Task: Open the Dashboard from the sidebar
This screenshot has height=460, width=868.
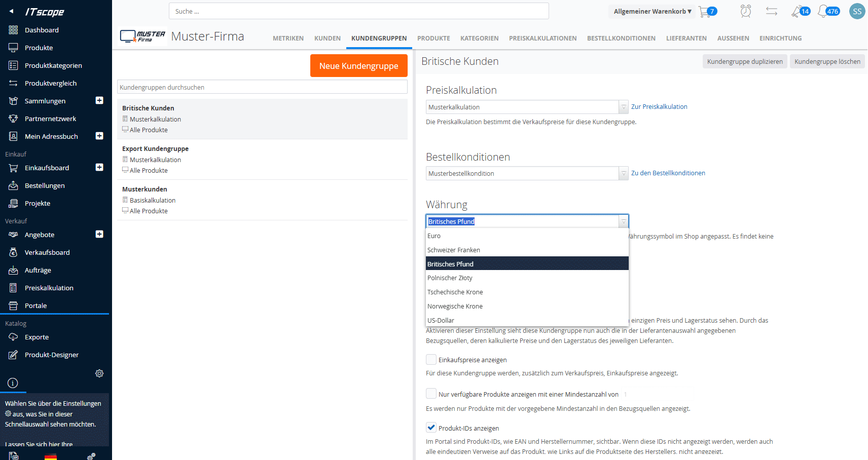Action: [42, 30]
